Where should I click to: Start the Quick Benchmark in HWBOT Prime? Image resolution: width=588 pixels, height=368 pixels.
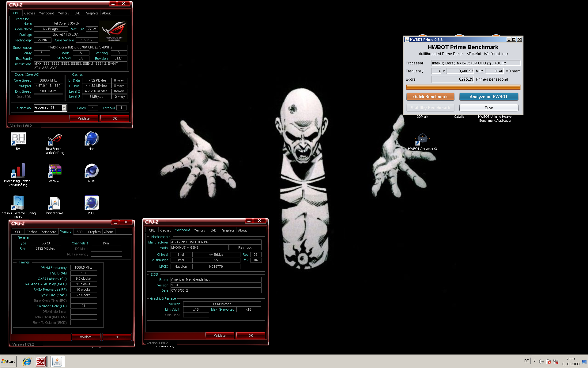[430, 97]
